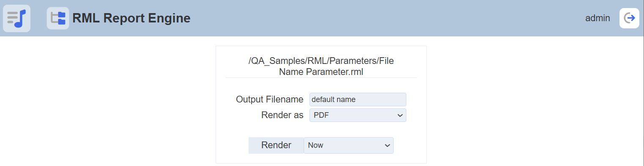This screenshot has width=644, height=166.
Task: Hit the Render button
Action: pos(276,145)
